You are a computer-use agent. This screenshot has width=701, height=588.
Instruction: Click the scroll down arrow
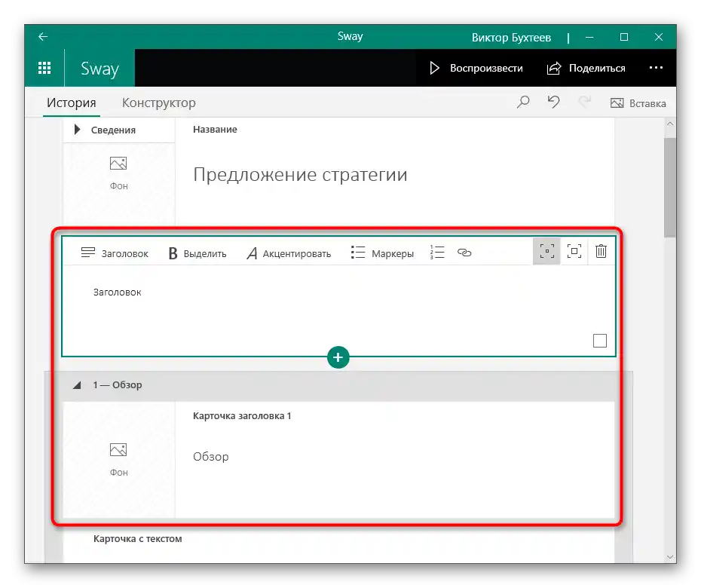[669, 556]
